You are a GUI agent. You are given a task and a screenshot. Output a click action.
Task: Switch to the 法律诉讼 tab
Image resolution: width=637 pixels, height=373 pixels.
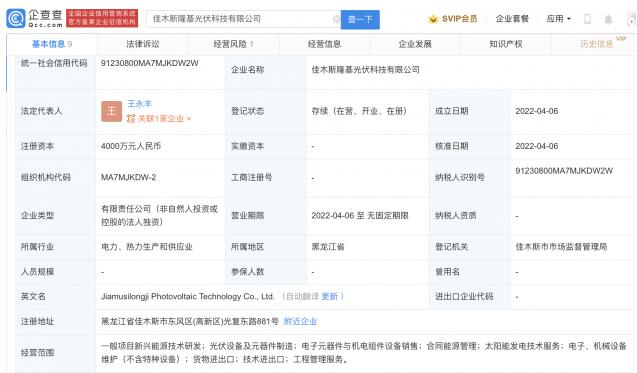point(143,44)
